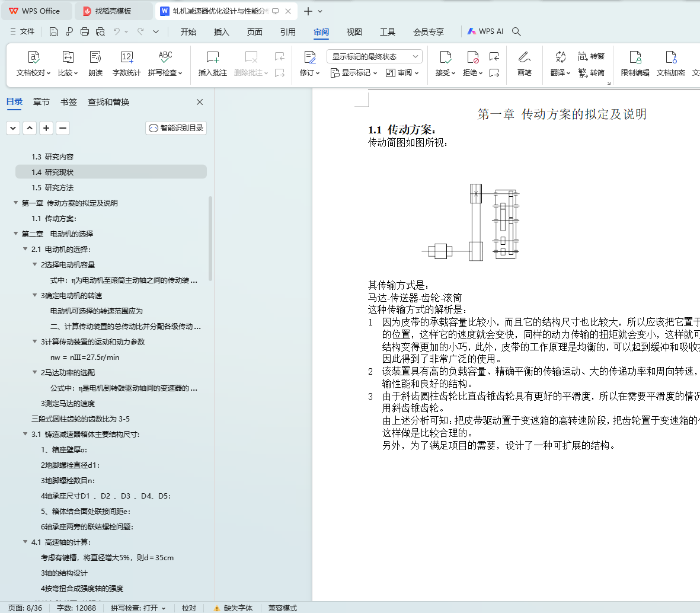Click the outline move-up arrow button
Viewport: 700px width, 613px height.
pyautogui.click(x=30, y=128)
